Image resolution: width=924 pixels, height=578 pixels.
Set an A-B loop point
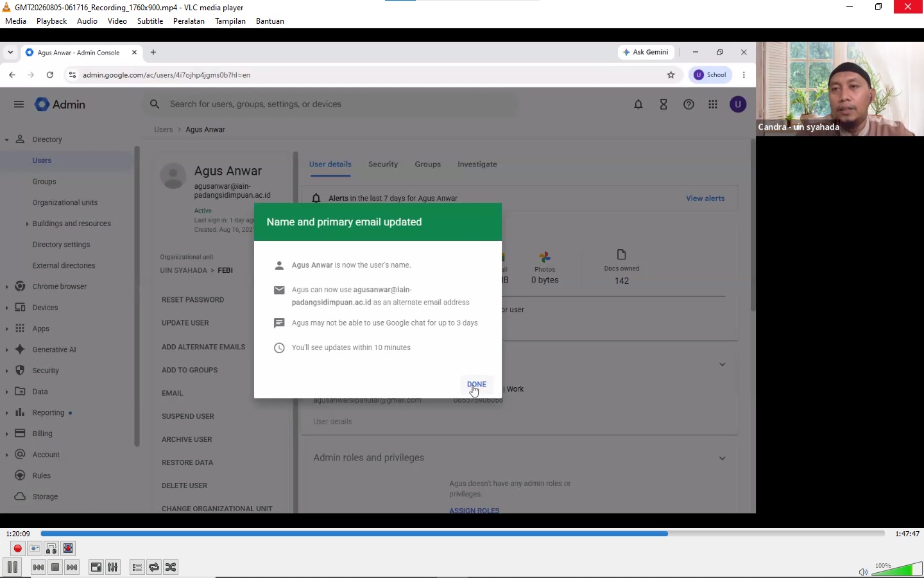pyautogui.click(x=51, y=548)
